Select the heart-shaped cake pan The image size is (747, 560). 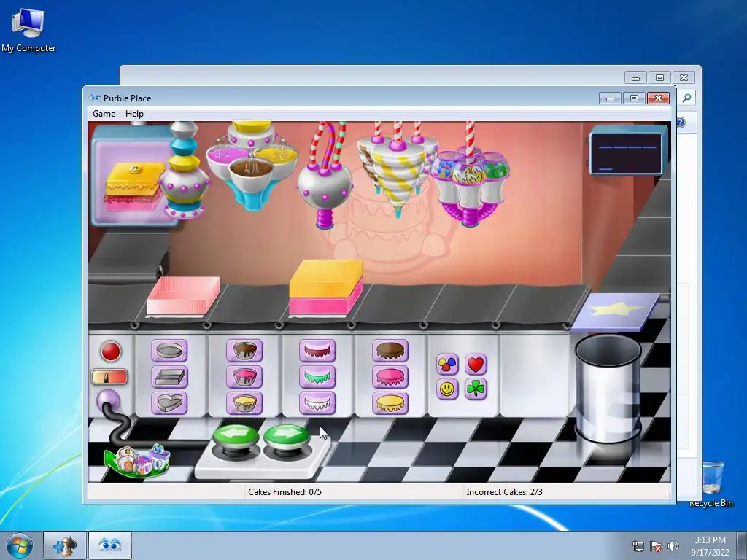169,402
